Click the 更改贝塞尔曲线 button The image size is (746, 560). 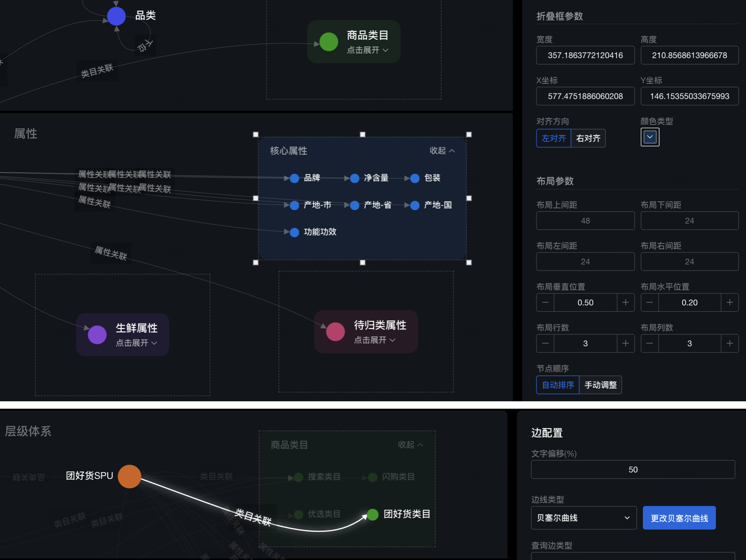(679, 518)
